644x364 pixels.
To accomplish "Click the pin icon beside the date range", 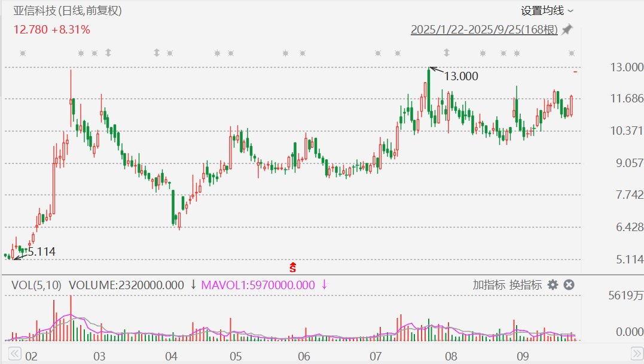I will coord(567,29).
